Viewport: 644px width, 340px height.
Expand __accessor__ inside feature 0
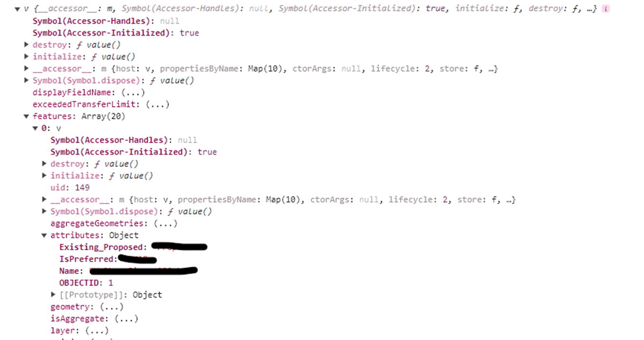tap(44, 199)
